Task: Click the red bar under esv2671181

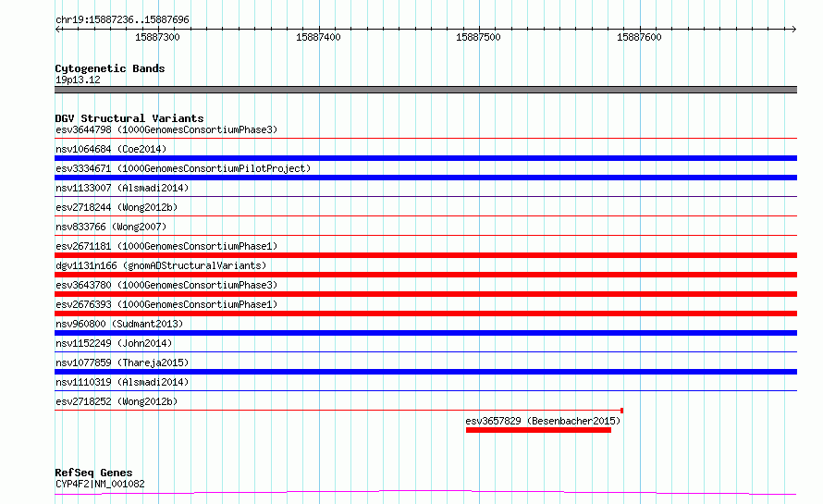Action: [x=425, y=255]
